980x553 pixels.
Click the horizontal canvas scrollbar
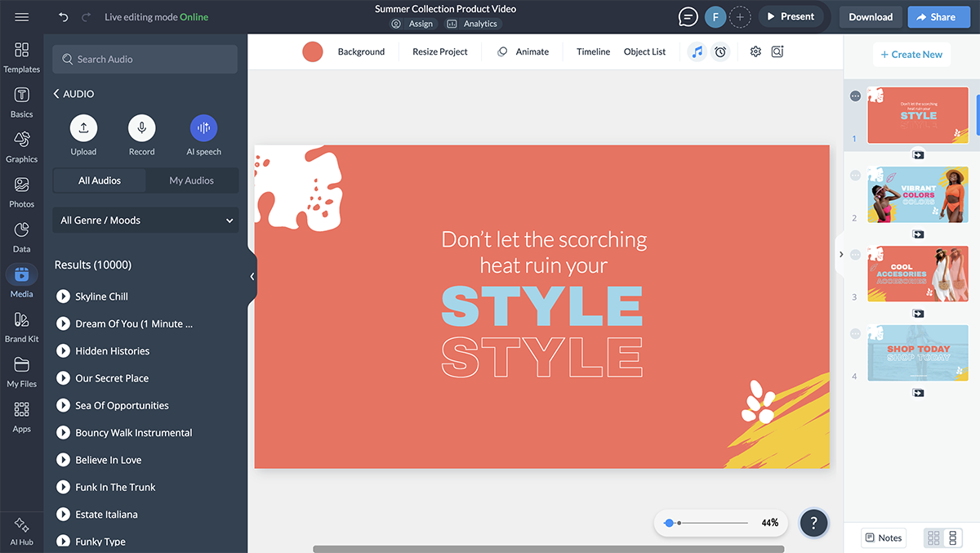tap(549, 549)
